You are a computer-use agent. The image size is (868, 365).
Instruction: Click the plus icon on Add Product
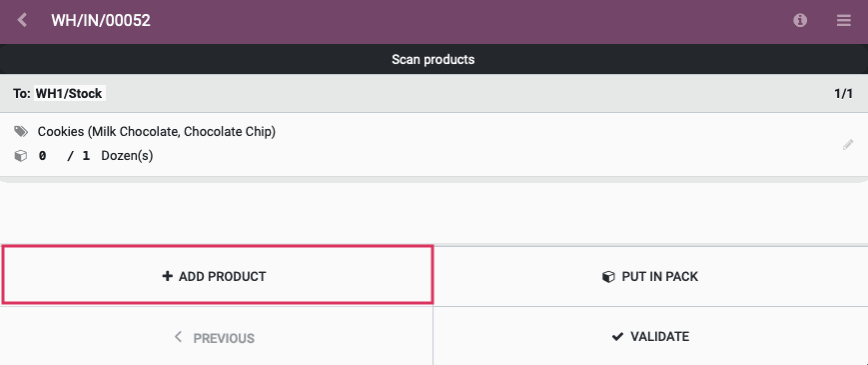(167, 276)
